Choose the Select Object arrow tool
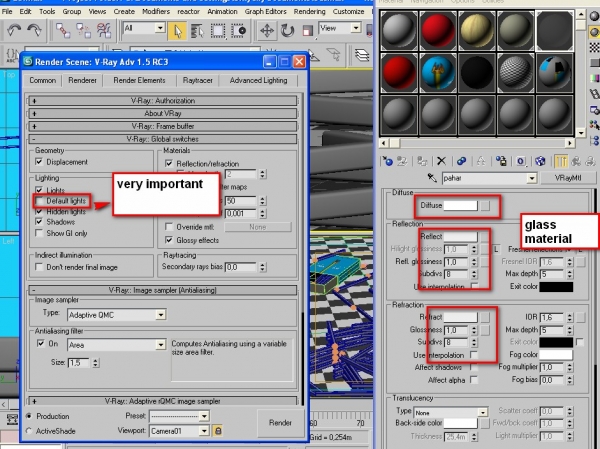This screenshot has height=449, width=600. click(x=177, y=31)
